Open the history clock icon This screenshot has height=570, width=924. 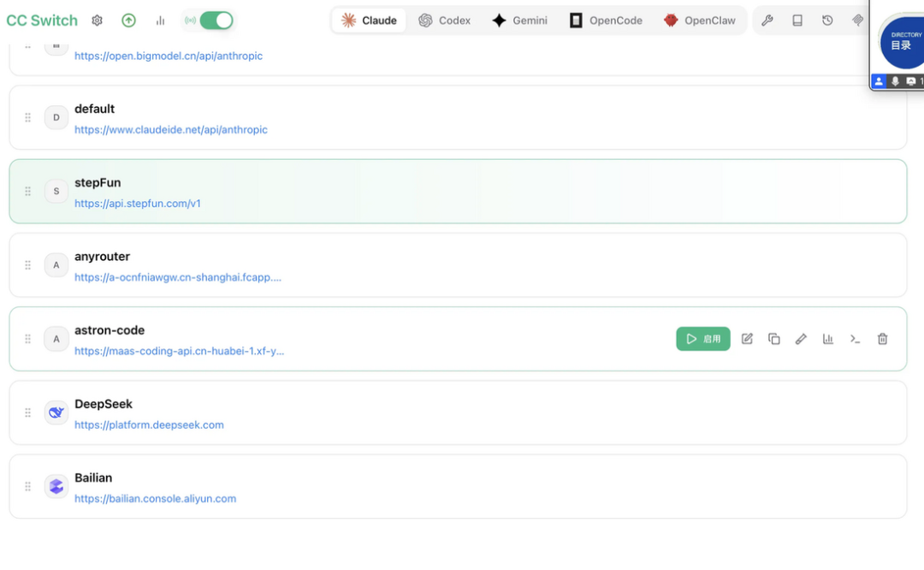pyautogui.click(x=827, y=21)
